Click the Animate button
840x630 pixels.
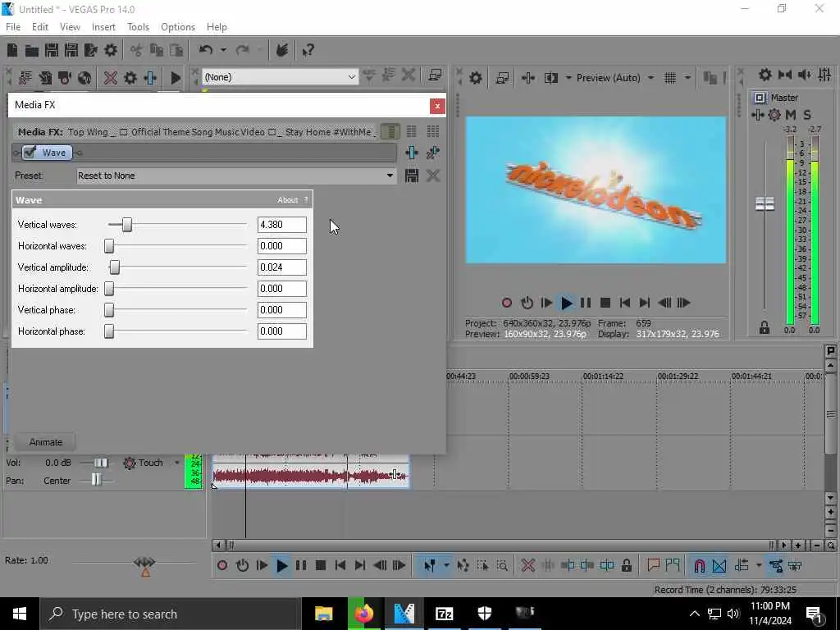pyautogui.click(x=46, y=442)
